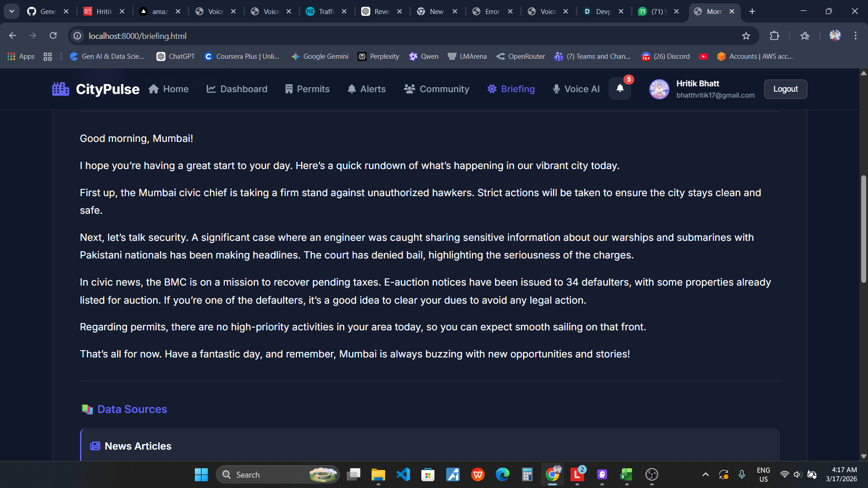This screenshot has height=488, width=868.
Task: Go to the Voice AI page
Action: (x=576, y=89)
